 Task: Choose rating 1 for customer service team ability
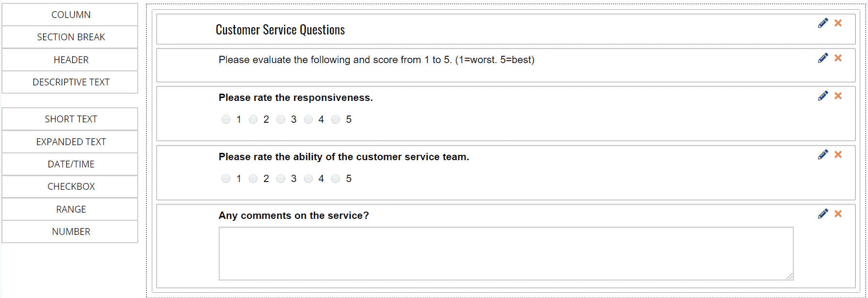click(226, 179)
